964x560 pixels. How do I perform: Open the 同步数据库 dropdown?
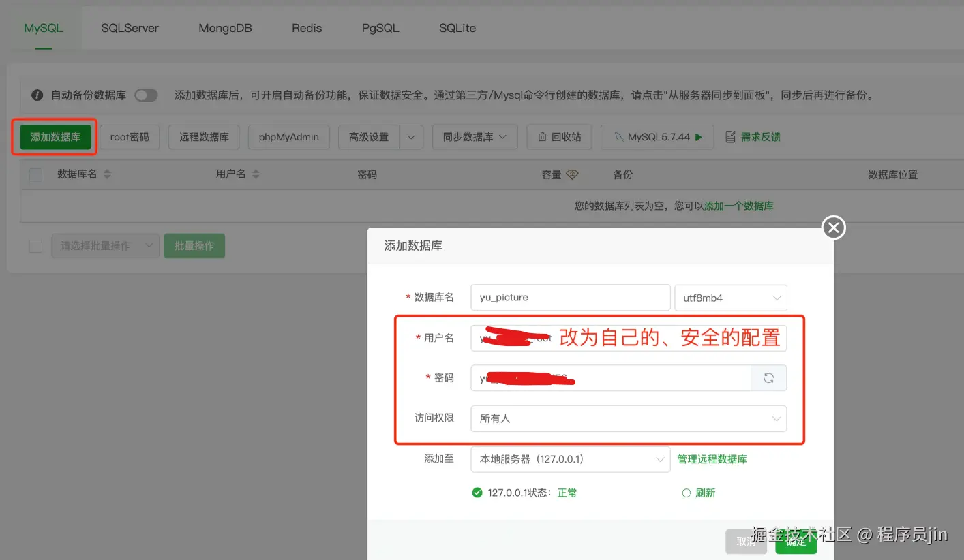pos(475,137)
